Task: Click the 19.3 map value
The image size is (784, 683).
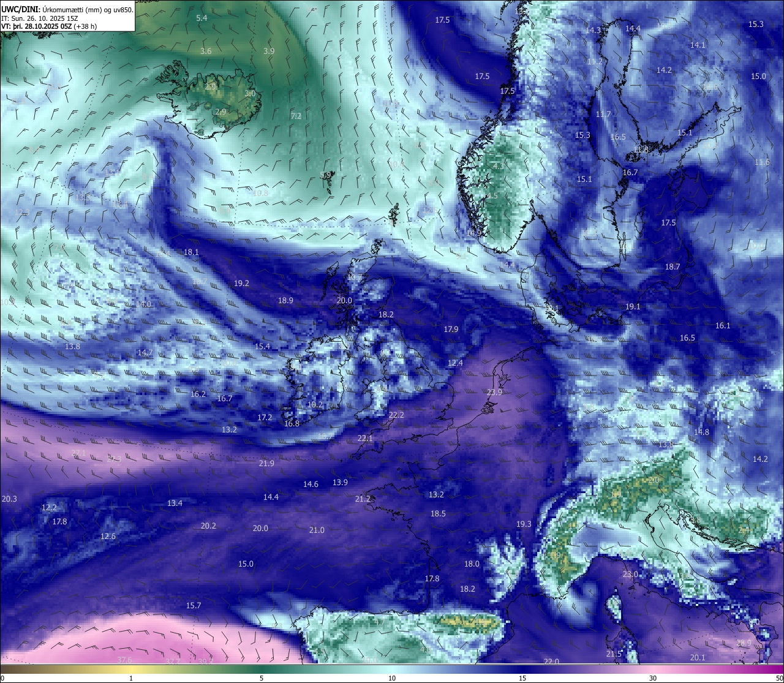Action: (x=524, y=524)
